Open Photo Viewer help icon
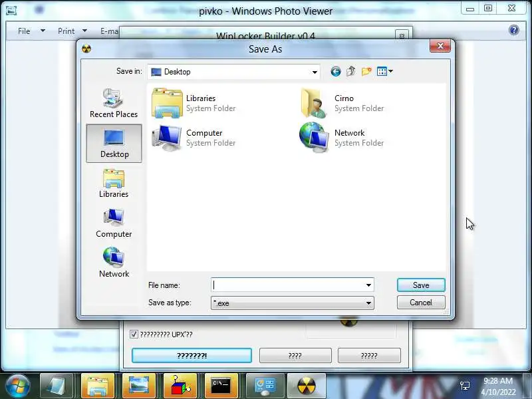This screenshot has width=532, height=399. 514,30
